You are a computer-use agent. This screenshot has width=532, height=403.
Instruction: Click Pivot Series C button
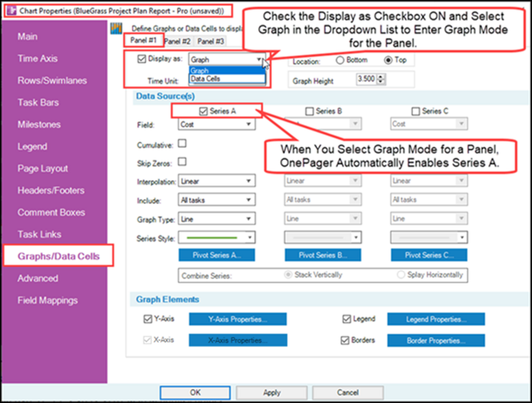(429, 255)
